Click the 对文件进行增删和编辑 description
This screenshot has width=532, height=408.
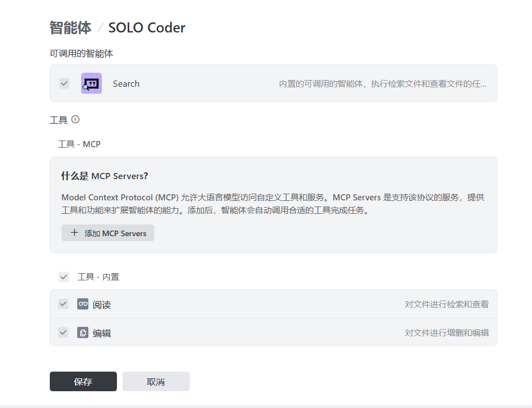[x=446, y=333]
